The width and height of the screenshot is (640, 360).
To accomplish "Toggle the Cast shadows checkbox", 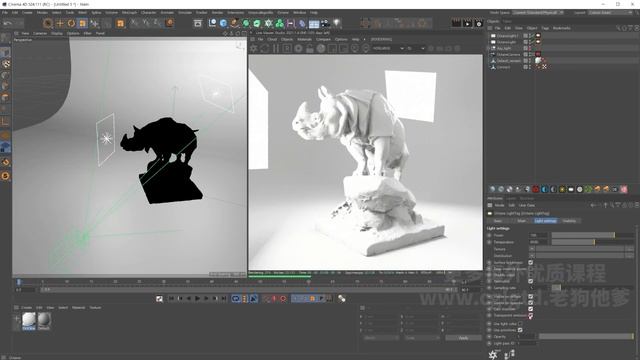I will coord(531,309).
